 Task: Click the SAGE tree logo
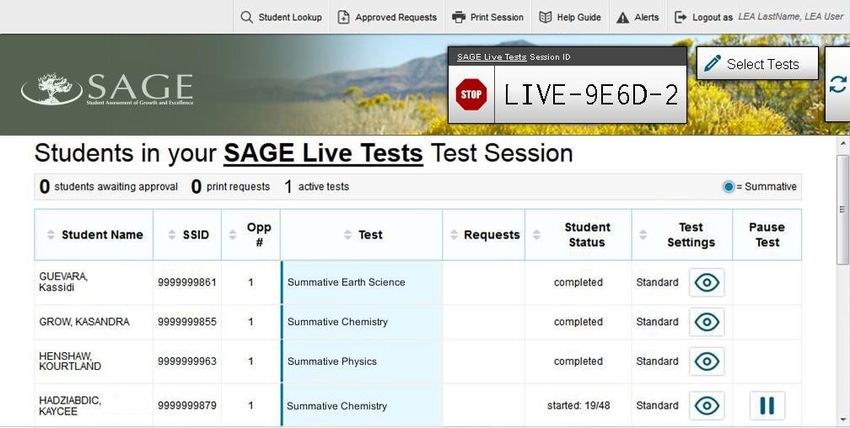pyautogui.click(x=51, y=88)
